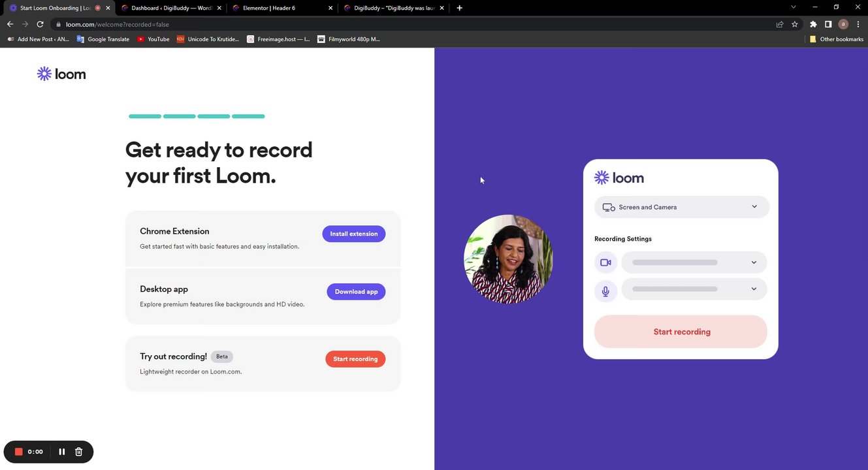Open a new browser tab

459,8
